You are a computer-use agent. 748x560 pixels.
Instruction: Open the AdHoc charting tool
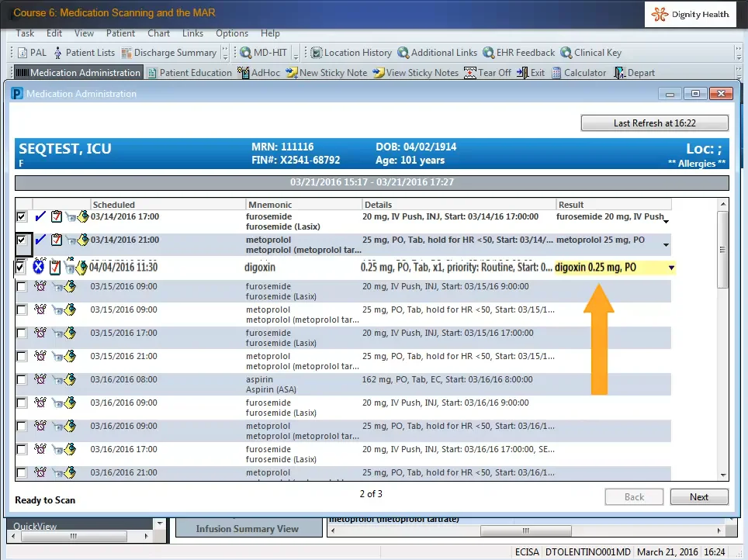click(259, 73)
